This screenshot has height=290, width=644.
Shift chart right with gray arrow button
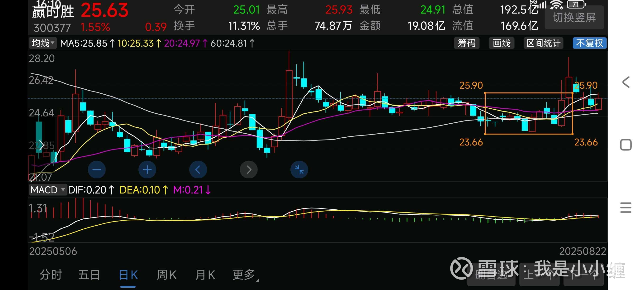[248, 170]
